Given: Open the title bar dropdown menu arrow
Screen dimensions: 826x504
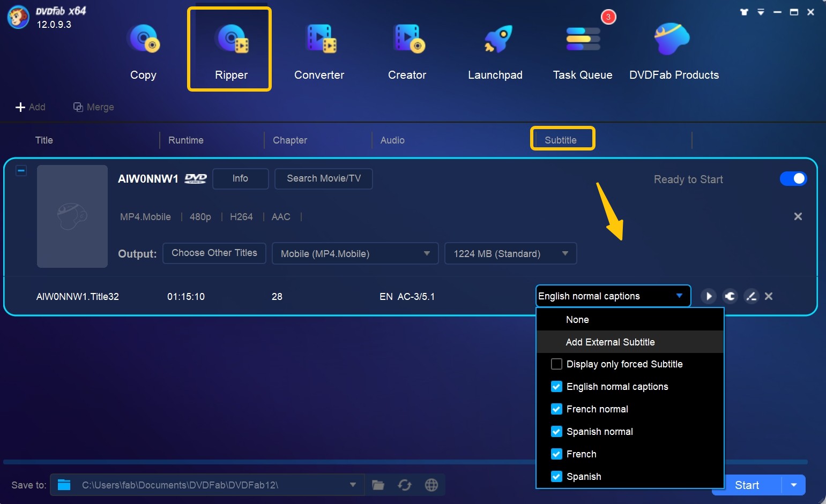Looking at the screenshot, I should pos(761,12).
